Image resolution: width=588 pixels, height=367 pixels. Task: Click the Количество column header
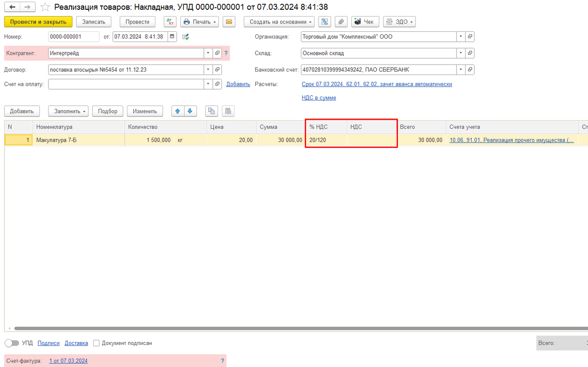tap(166, 127)
